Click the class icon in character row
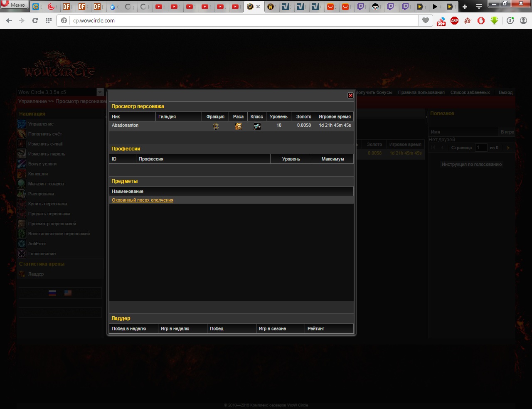 click(x=257, y=126)
